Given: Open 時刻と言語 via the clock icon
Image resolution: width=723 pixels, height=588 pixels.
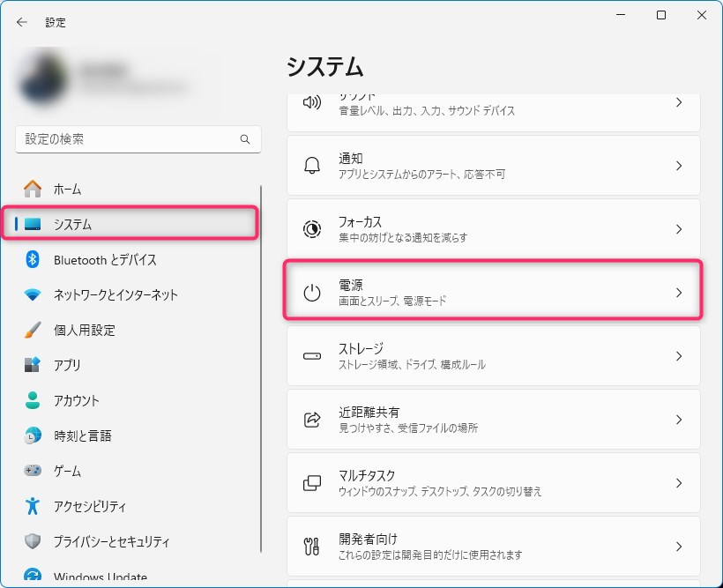Looking at the screenshot, I should [x=33, y=435].
